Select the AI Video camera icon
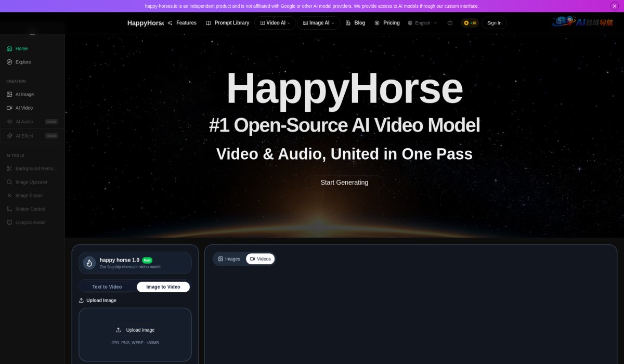The height and width of the screenshot is (364, 624). [9, 108]
